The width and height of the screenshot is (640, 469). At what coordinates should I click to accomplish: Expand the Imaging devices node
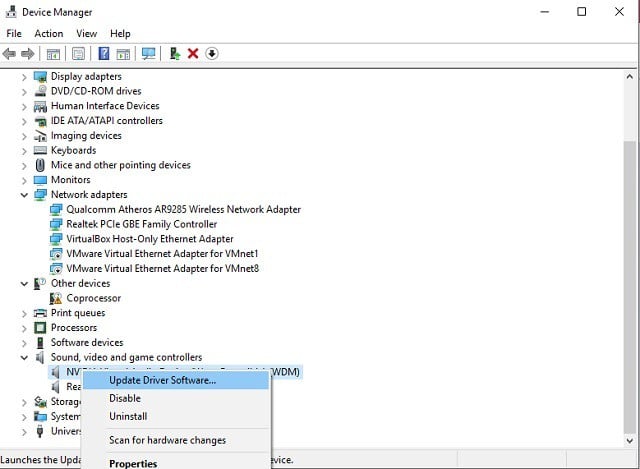(24, 136)
